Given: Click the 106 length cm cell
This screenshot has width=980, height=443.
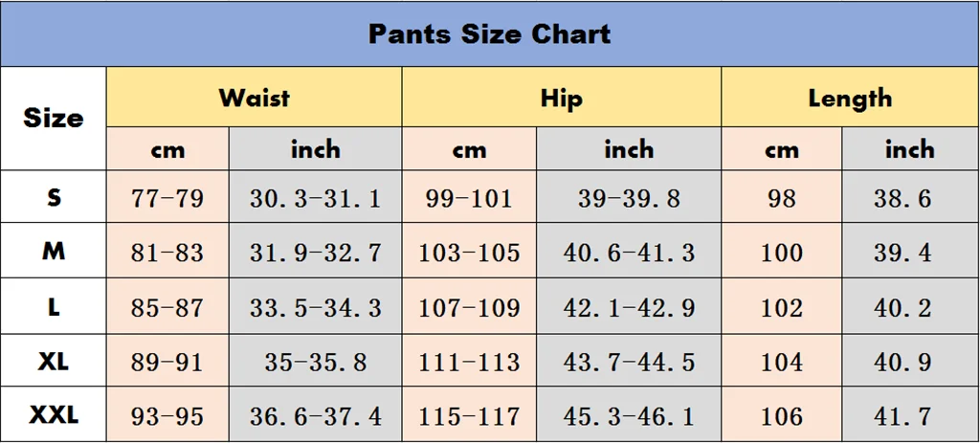Looking at the screenshot, I should point(782,415).
